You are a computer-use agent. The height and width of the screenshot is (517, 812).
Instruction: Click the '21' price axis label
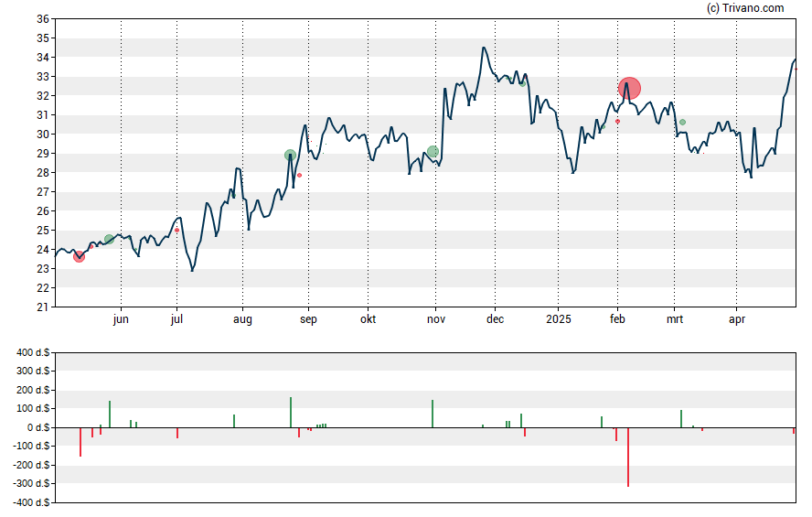click(43, 307)
